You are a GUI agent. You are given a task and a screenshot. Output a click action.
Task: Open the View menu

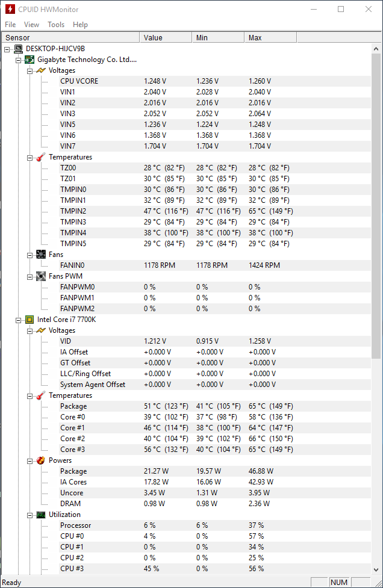(31, 25)
